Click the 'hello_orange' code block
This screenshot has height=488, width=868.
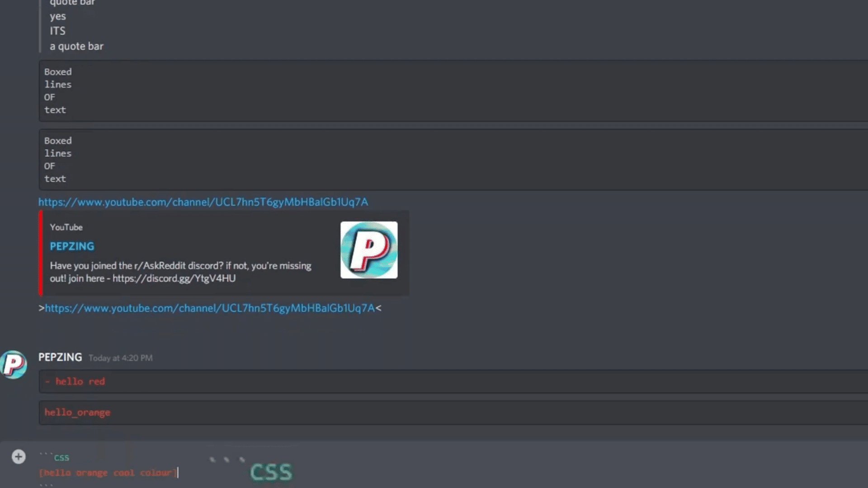click(x=453, y=413)
